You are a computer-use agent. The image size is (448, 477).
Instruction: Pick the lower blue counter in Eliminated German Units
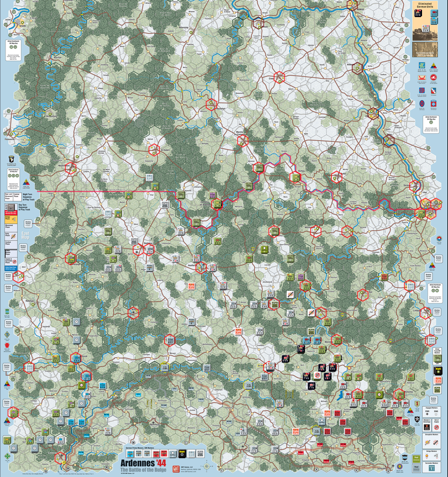click(434, 21)
